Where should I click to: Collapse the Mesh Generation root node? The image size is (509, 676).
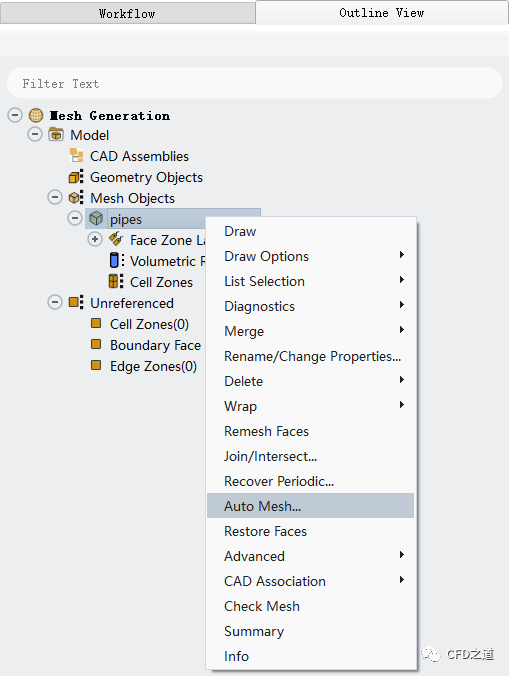[15, 115]
